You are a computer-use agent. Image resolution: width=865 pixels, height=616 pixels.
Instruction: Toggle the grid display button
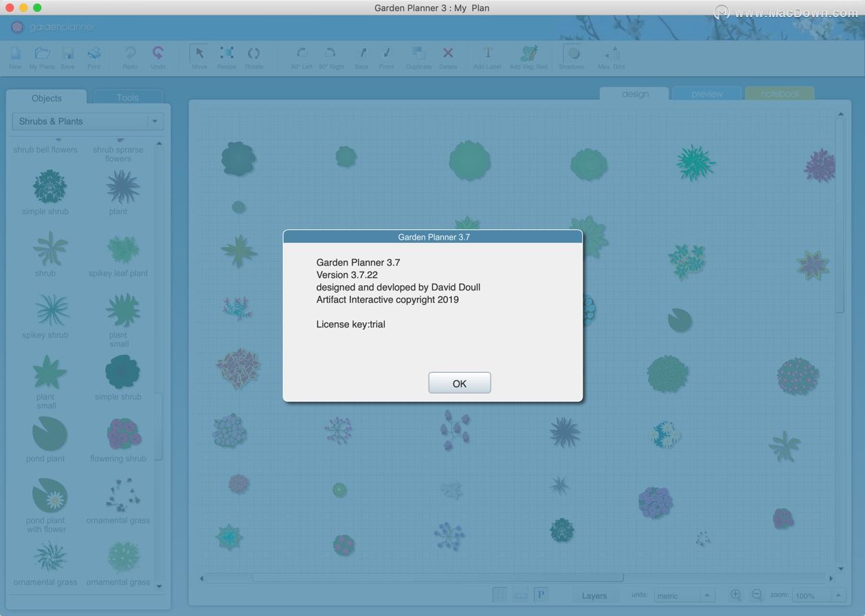point(500,595)
